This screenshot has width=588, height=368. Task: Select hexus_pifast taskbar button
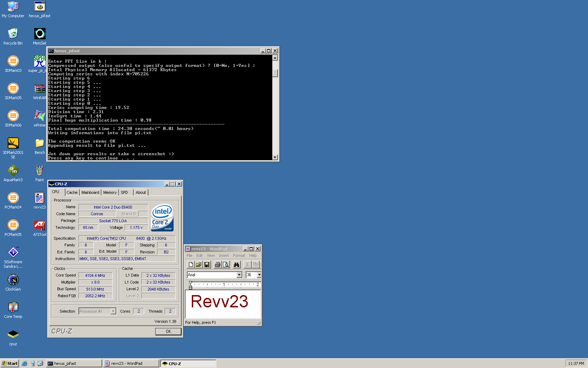click(x=74, y=363)
